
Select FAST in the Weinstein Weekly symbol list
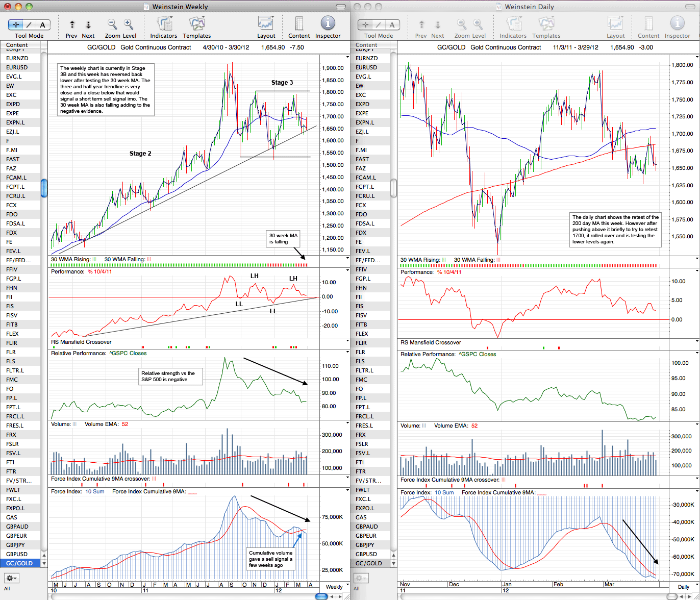tap(20, 159)
